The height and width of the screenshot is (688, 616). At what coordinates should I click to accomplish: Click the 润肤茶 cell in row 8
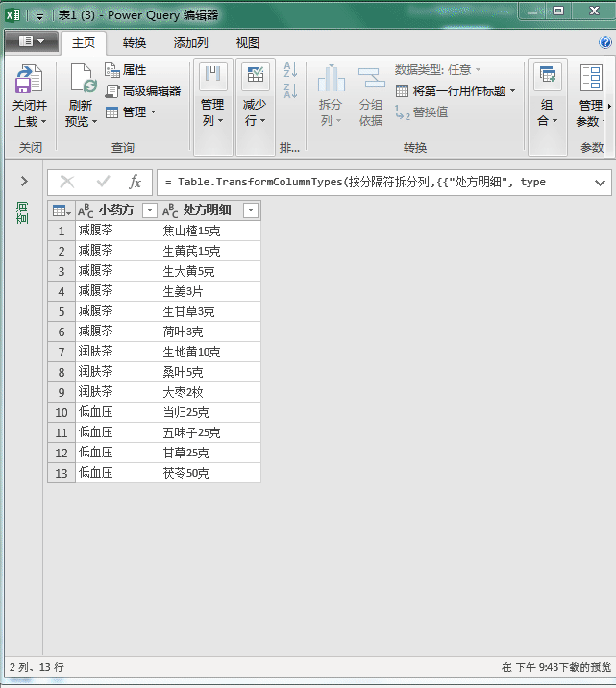click(117, 372)
